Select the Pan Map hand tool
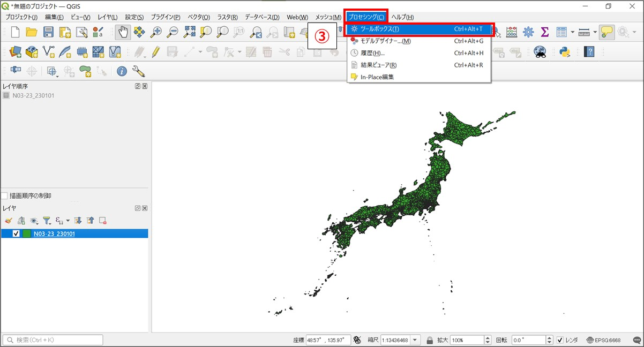This screenshot has height=347, width=644. coord(123,32)
